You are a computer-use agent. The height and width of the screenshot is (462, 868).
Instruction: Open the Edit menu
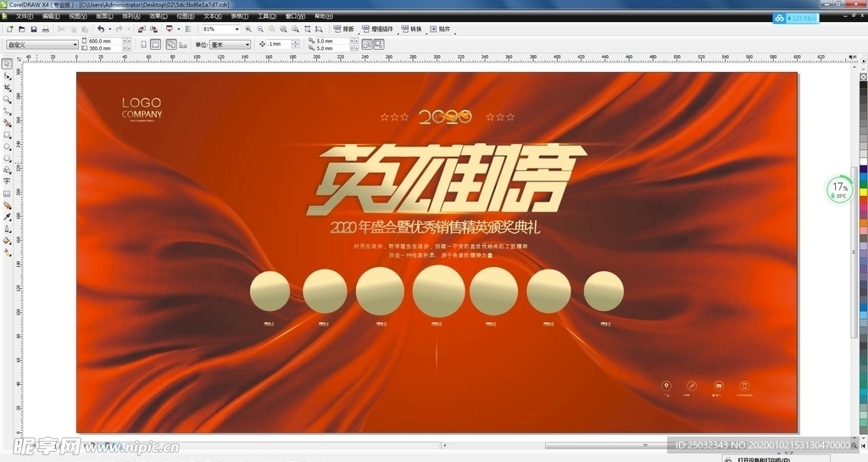tap(51, 17)
